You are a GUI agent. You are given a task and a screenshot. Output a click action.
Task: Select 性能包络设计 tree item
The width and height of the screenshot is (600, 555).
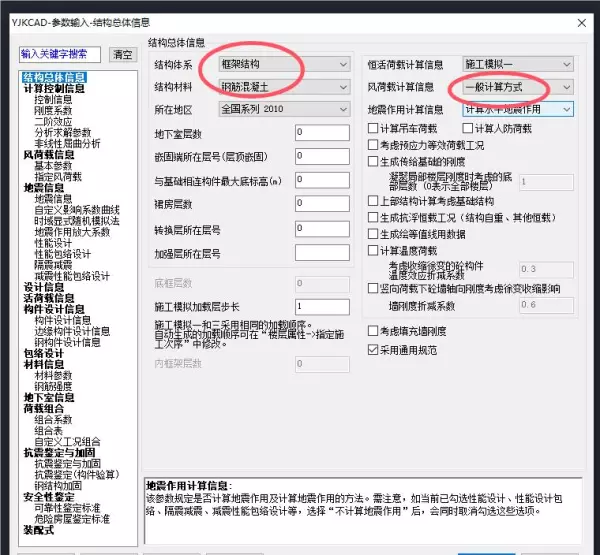[x=63, y=254]
